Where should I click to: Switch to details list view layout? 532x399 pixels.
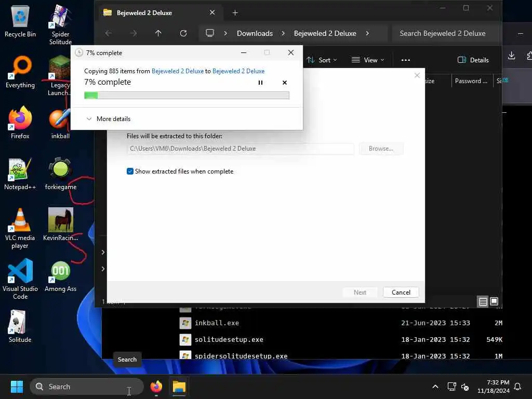click(483, 301)
